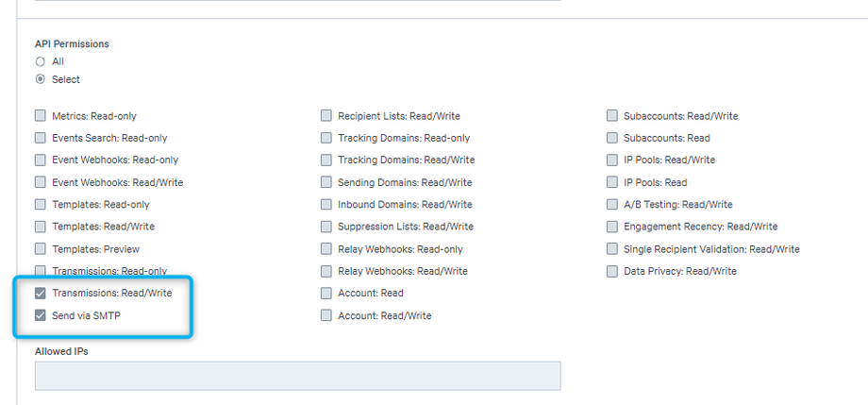Click the Allowed IPs input field
The width and height of the screenshot is (868, 405).
tap(297, 376)
